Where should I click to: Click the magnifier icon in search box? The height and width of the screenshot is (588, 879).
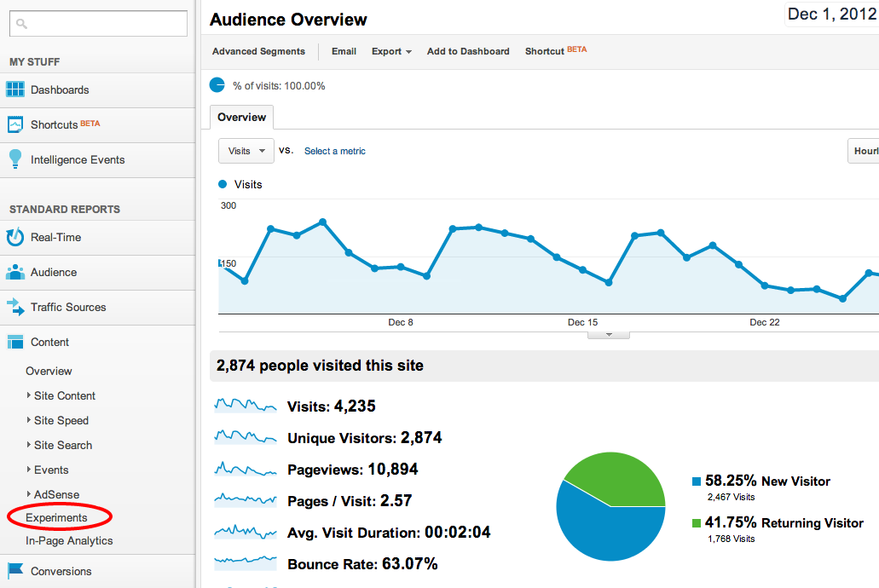click(22, 24)
